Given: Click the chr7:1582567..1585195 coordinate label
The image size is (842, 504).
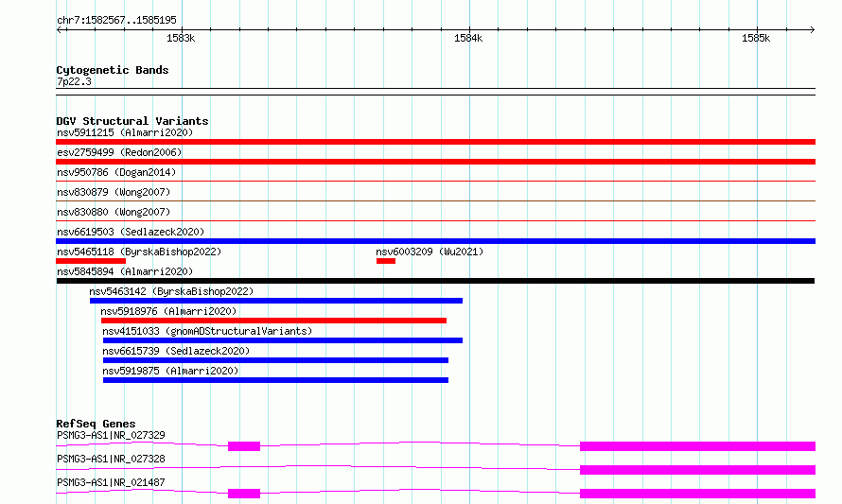Looking at the screenshot, I should point(116,20).
